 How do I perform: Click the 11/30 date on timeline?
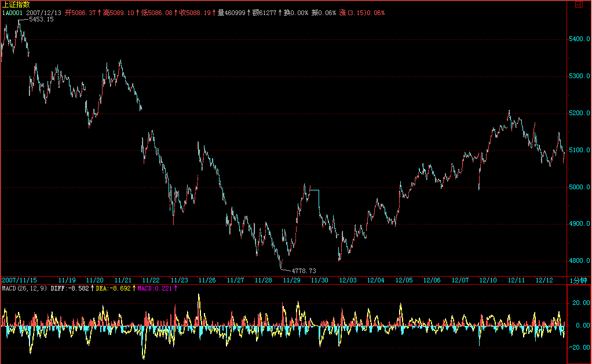coord(319,281)
